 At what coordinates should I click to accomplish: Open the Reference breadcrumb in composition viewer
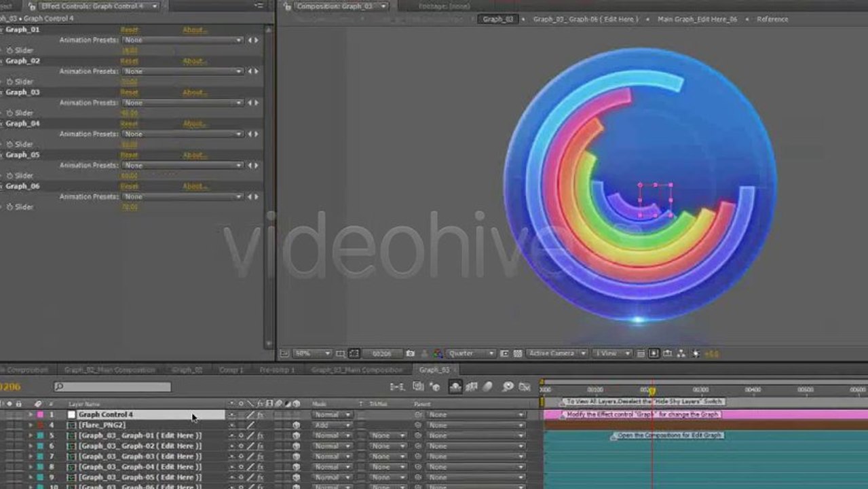click(x=772, y=19)
